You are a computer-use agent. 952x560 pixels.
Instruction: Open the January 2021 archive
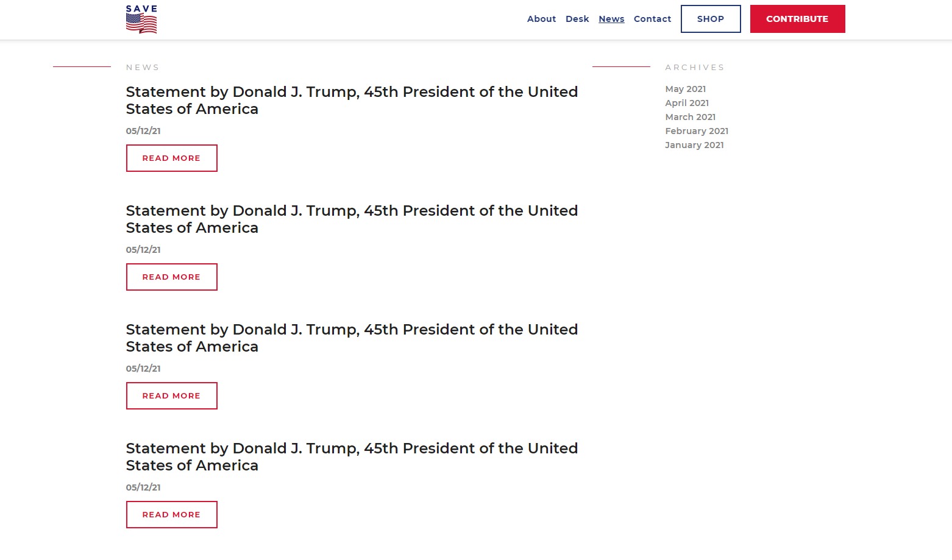tap(694, 145)
